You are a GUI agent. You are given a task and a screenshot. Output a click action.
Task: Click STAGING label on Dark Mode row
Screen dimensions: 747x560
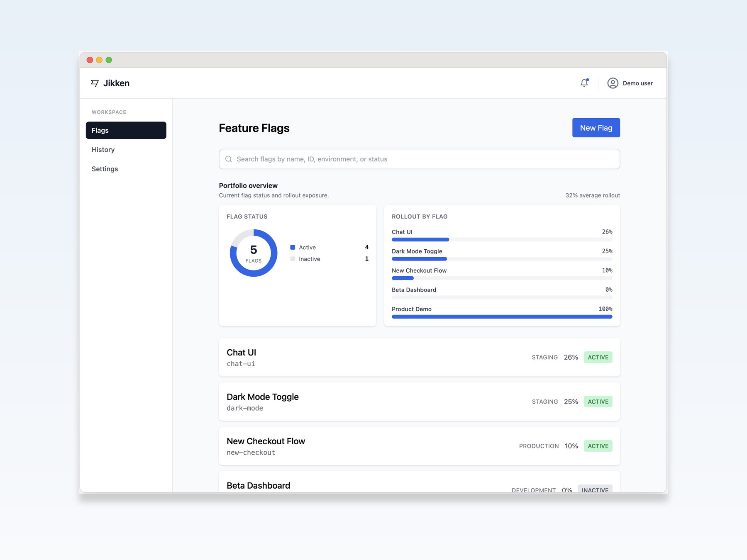click(x=544, y=402)
